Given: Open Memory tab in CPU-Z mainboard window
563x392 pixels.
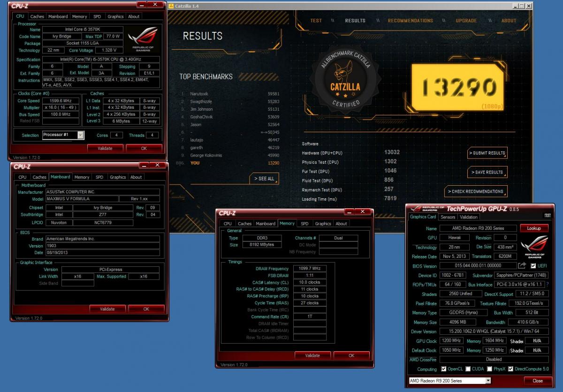Looking at the screenshot, I should (82, 177).
